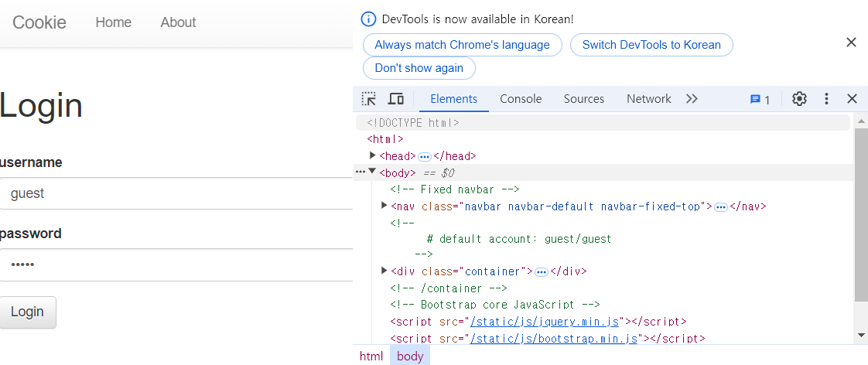This screenshot has width=868, height=365.
Task: Collapse the body element node
Action: point(373,172)
